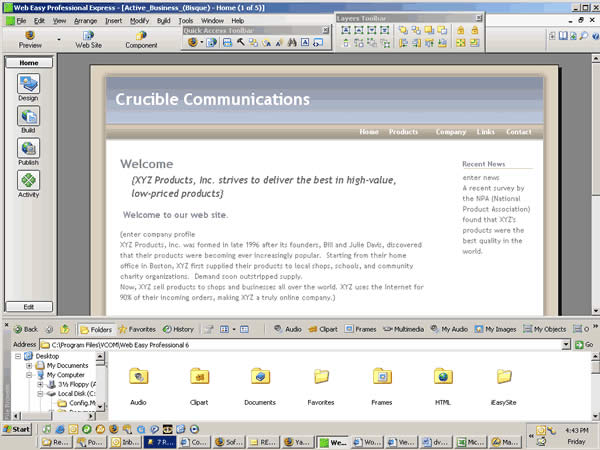600x450 pixels.
Task: Click binoculars find icon in Quick Access Toolbar
Action: [292, 42]
